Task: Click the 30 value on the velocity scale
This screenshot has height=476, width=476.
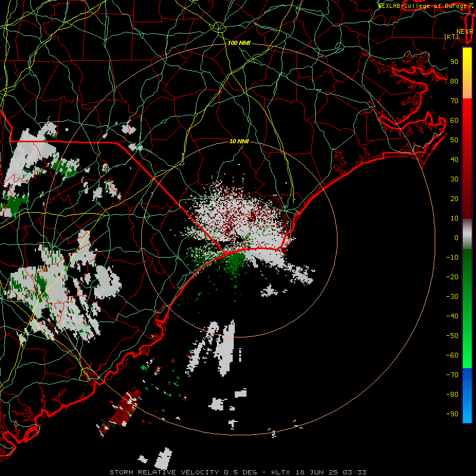Action: [454, 179]
